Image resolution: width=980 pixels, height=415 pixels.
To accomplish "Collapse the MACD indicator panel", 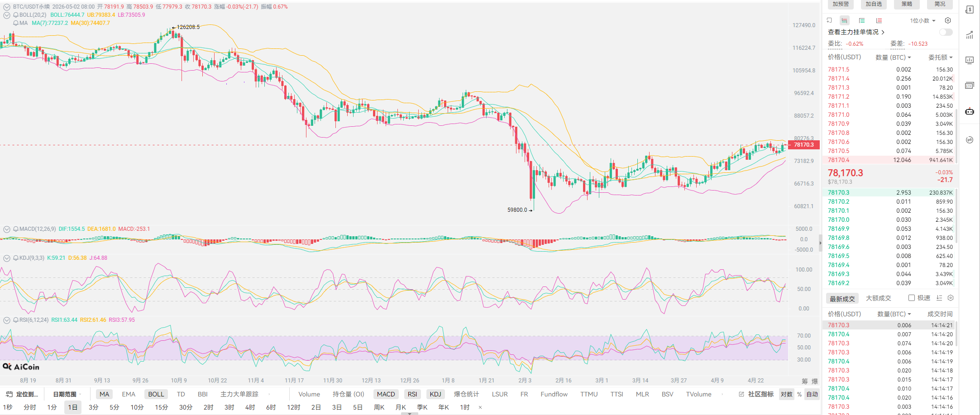I will point(7,229).
